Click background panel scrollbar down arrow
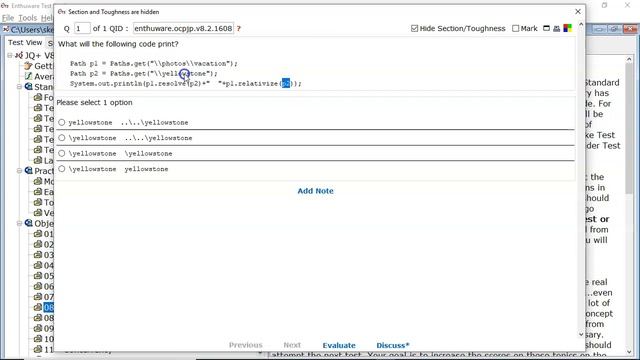640x360 pixels. tap(629, 352)
